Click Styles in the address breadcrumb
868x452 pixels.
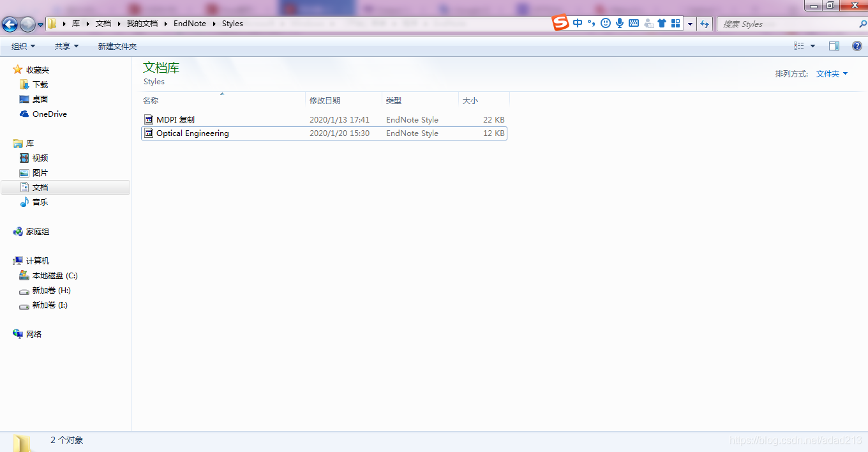click(x=232, y=24)
